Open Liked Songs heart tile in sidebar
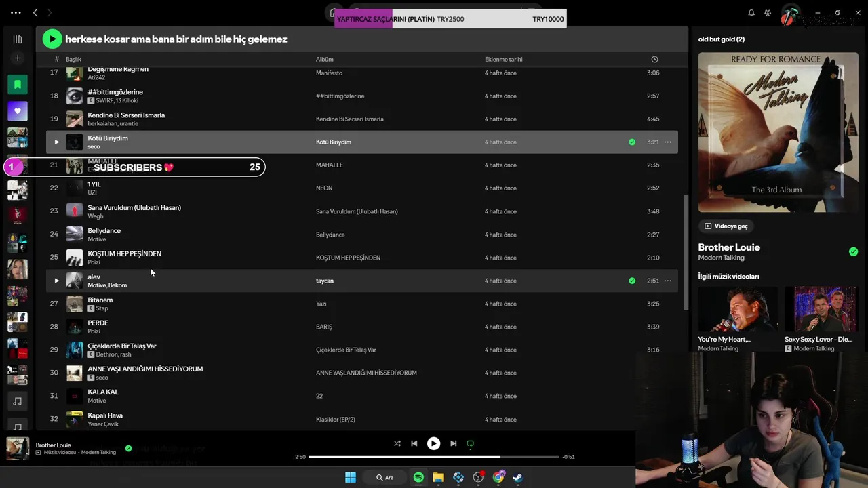868x488 pixels. 18,111
